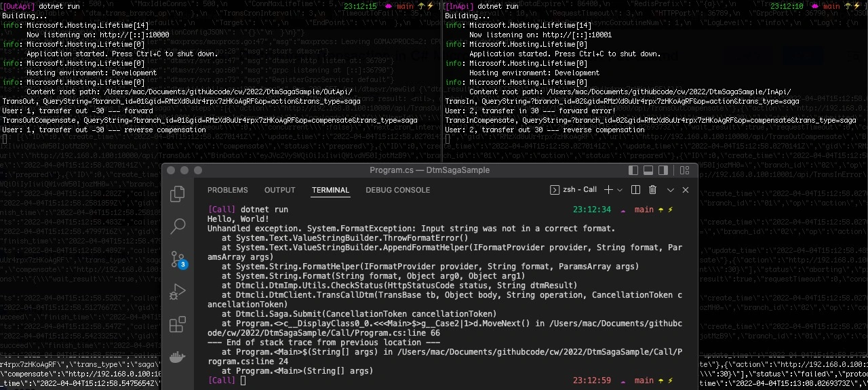This screenshot has width=868, height=390.
Task: Switch to the DEBUG CONSOLE tab
Action: click(x=398, y=190)
